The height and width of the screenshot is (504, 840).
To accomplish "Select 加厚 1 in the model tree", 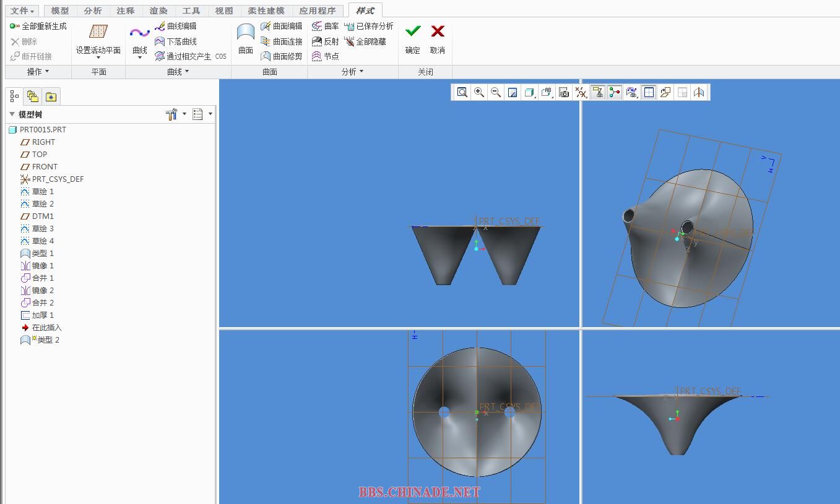I will click(x=43, y=315).
